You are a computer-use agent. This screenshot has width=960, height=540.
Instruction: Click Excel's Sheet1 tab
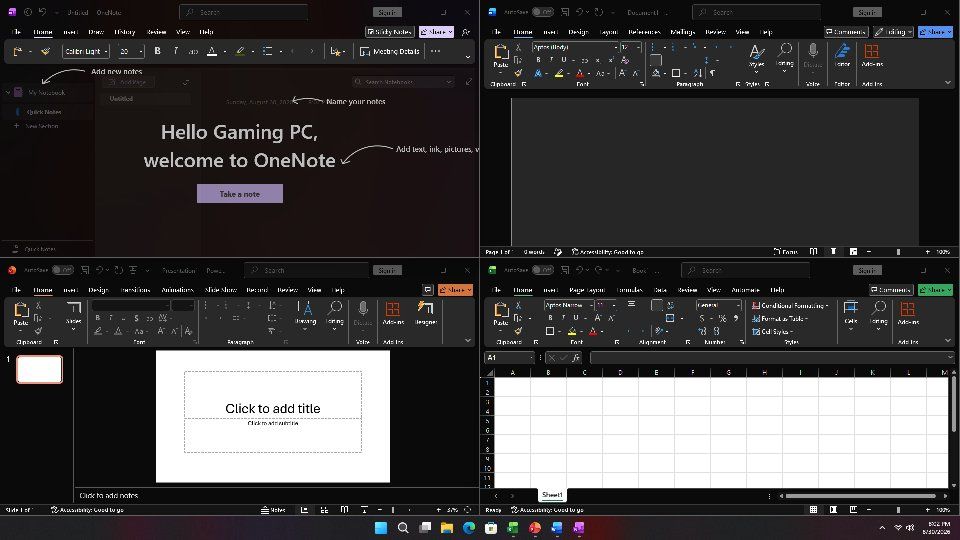[552, 495]
